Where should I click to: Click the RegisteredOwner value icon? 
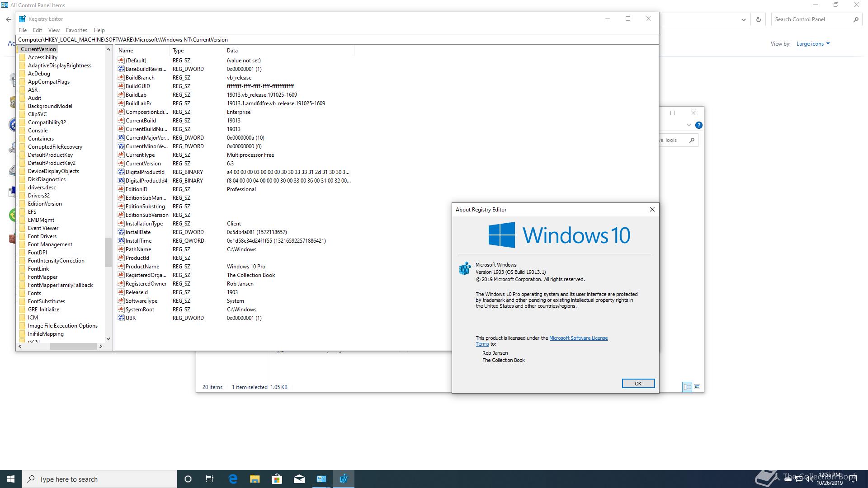pyautogui.click(x=121, y=283)
